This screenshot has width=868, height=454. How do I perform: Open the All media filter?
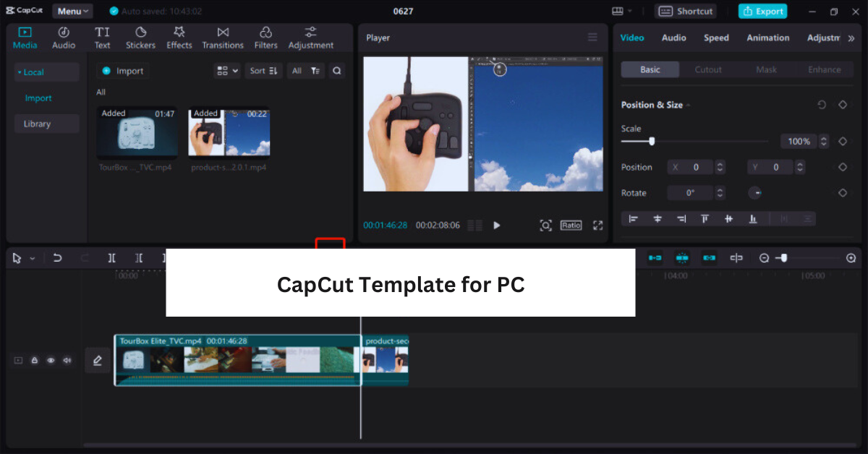coord(305,71)
